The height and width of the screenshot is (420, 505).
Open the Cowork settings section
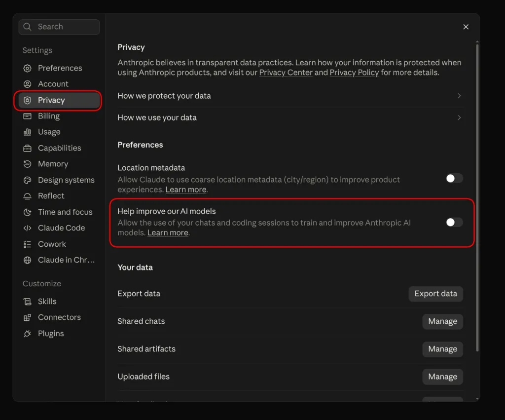[x=59, y=244]
